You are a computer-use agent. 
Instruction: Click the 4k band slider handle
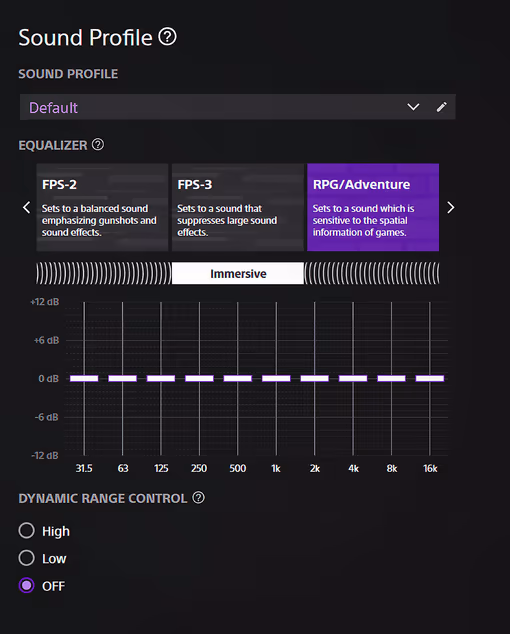pyautogui.click(x=353, y=378)
